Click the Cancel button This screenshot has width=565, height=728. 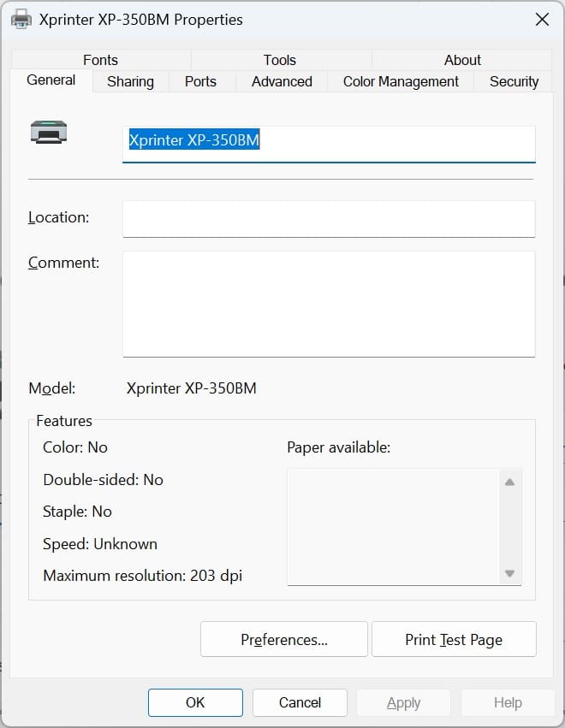(x=300, y=702)
